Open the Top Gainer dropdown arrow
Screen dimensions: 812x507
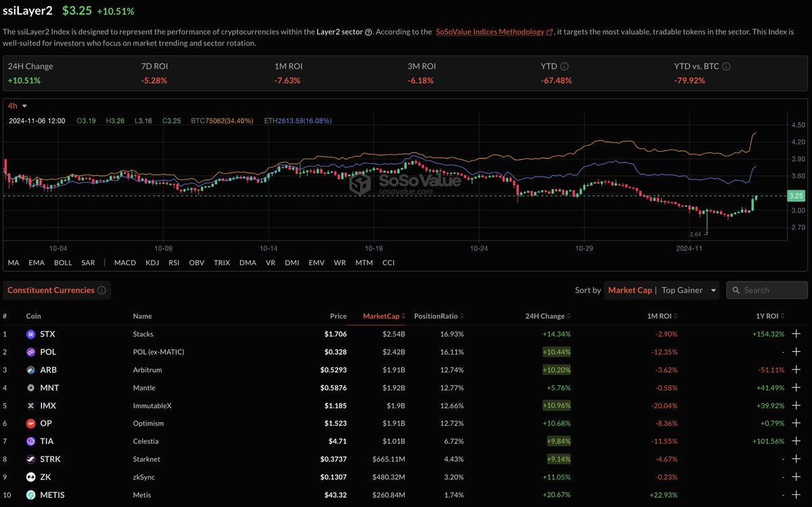click(x=713, y=290)
